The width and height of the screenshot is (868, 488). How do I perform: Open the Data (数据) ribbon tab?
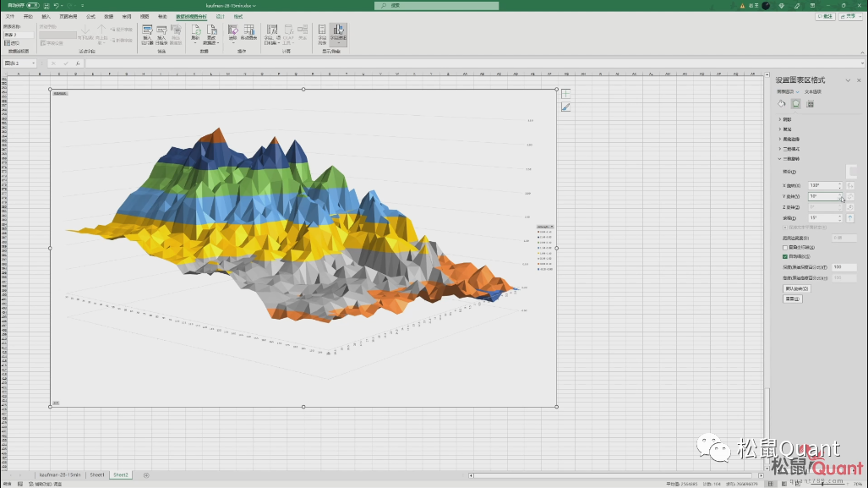pos(108,17)
